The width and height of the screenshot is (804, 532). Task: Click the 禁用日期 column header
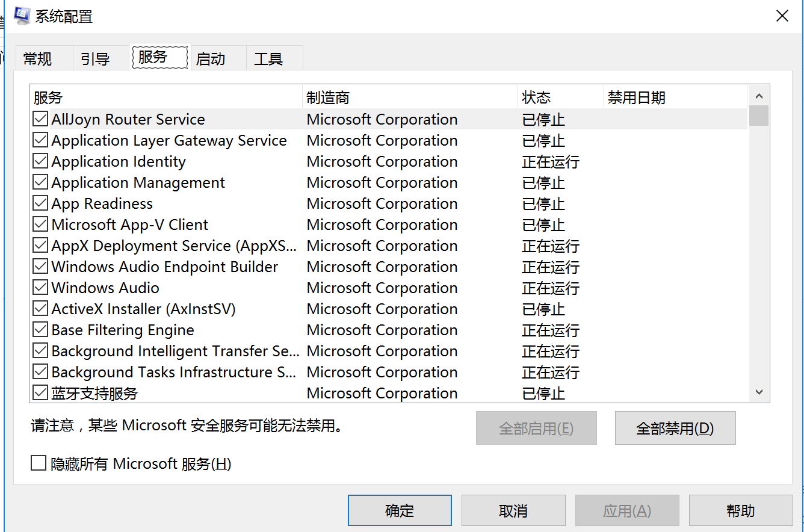tap(676, 97)
